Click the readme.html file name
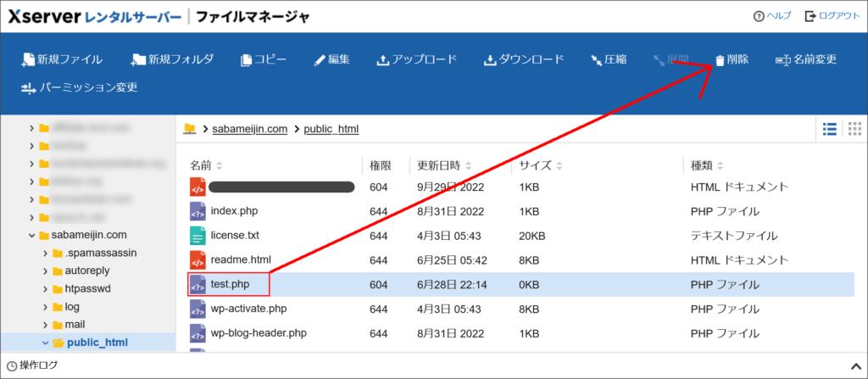868x379 pixels. click(241, 259)
